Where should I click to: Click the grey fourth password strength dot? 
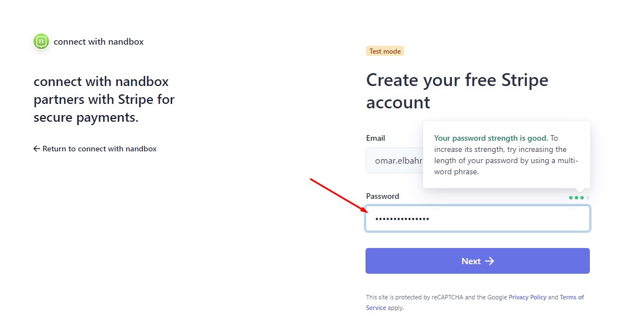pos(587,198)
